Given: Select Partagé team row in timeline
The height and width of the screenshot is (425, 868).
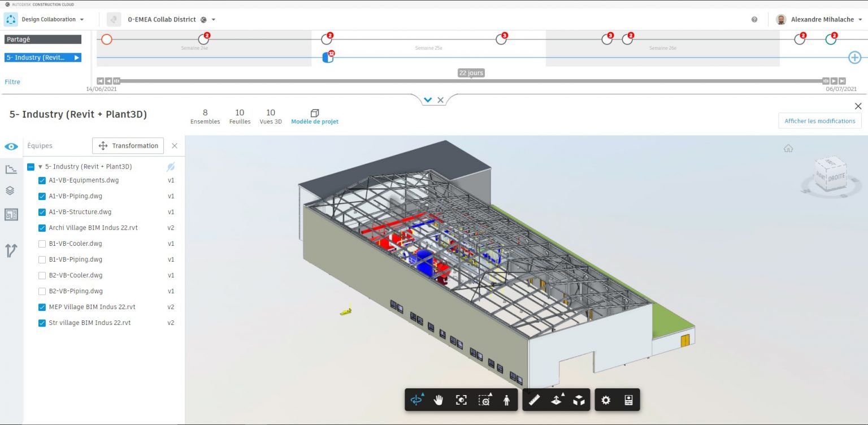Looking at the screenshot, I should [x=43, y=40].
